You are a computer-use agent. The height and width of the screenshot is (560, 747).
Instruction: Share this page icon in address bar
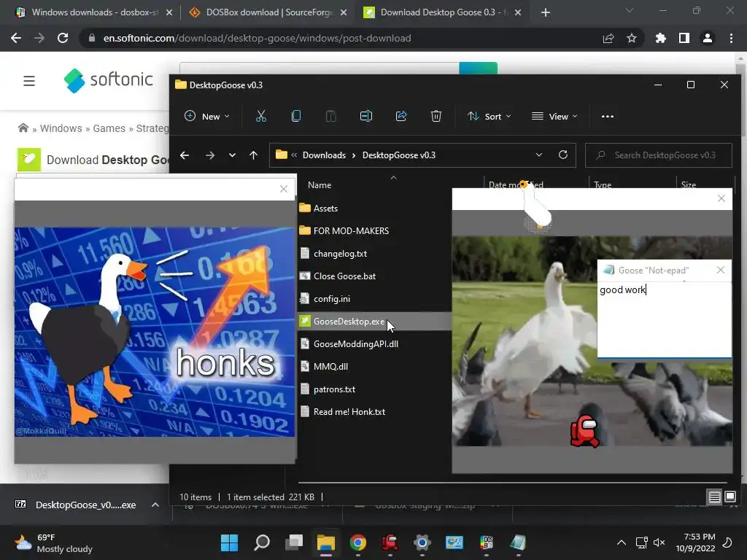(x=608, y=38)
